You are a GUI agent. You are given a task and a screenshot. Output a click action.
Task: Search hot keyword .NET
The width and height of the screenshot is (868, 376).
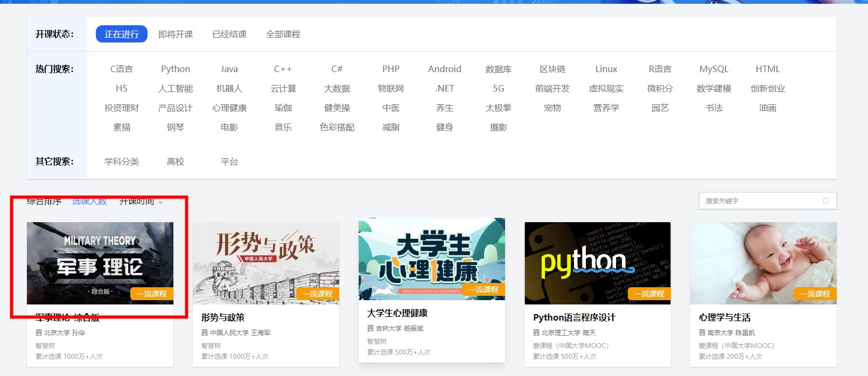coord(445,88)
